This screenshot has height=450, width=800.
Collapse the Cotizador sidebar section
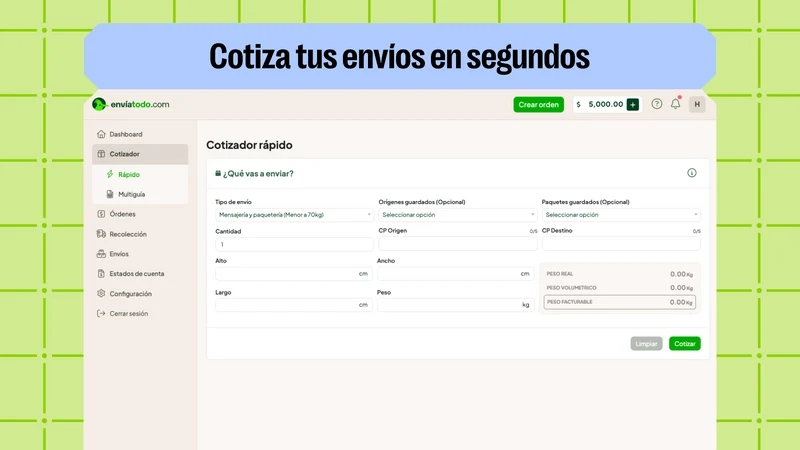click(x=140, y=154)
